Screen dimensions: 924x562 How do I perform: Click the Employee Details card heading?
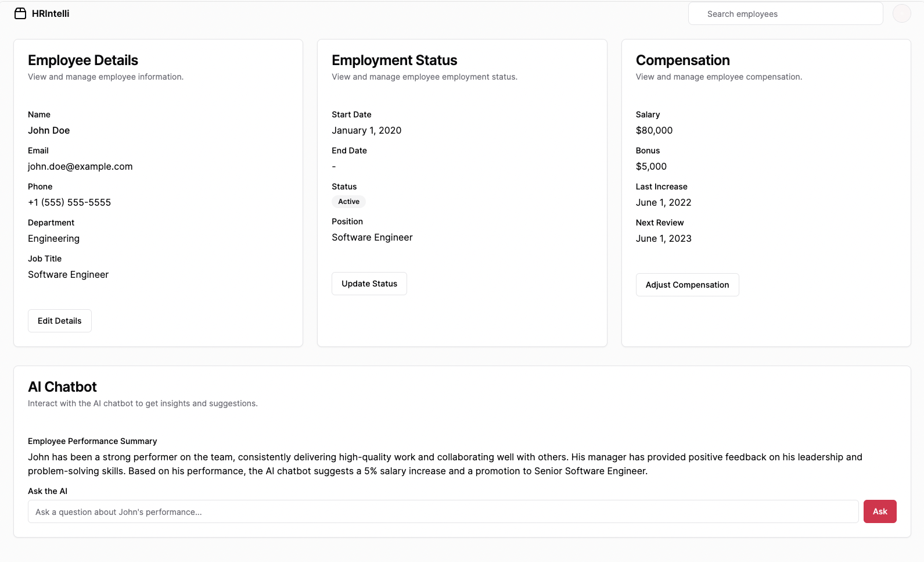pyautogui.click(x=83, y=60)
